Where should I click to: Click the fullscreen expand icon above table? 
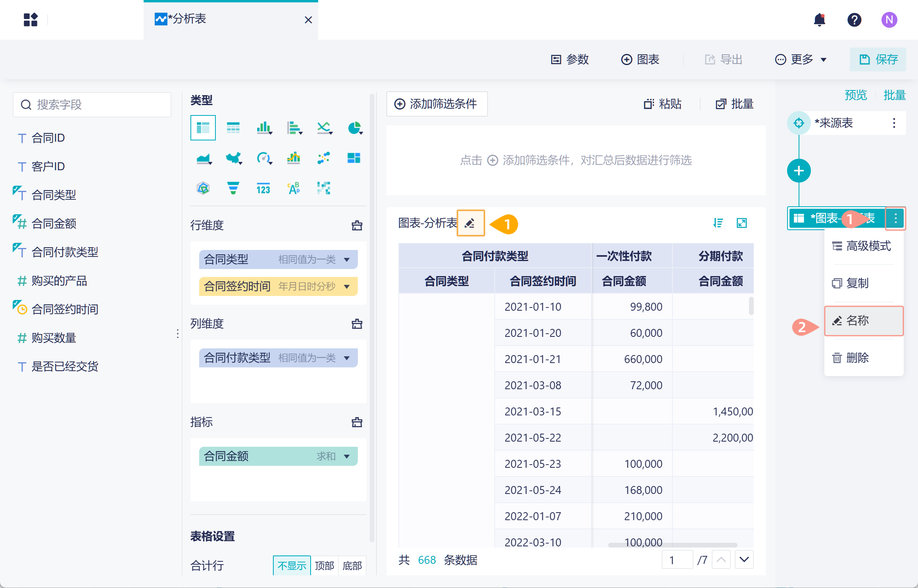[x=741, y=223]
